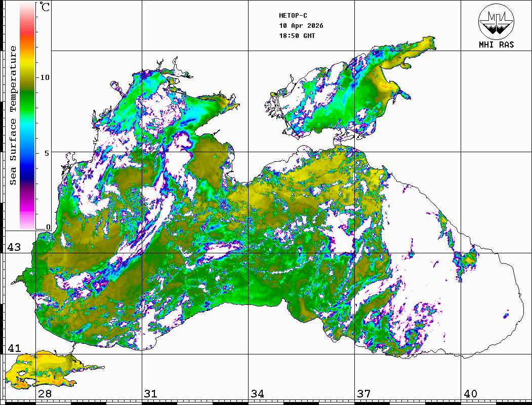Click the MHI RAS logo emblem
Screen dimensions: 532x405
[x=496, y=21]
